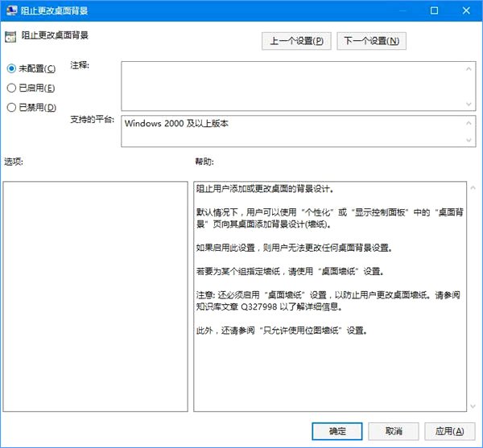This screenshot has width=483, height=448.
Task: Click the policy icon beside the 阻止更改桌面背景 heading
Action: [11, 36]
